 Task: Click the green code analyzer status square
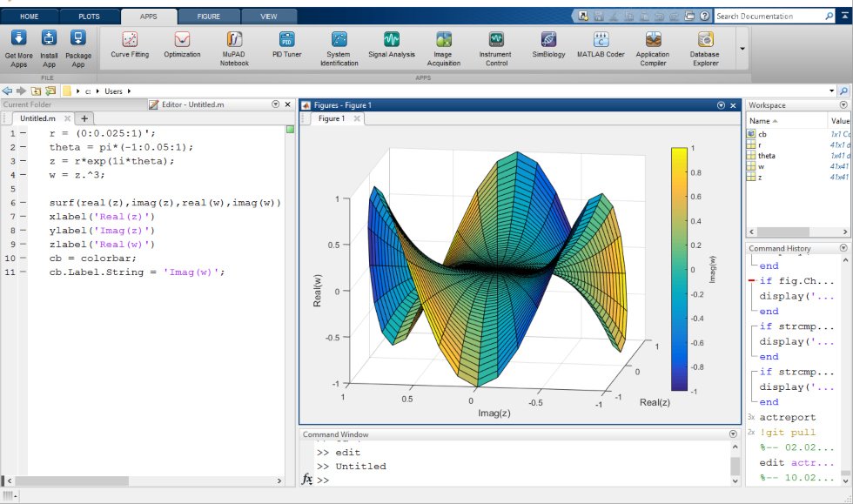tap(290, 130)
